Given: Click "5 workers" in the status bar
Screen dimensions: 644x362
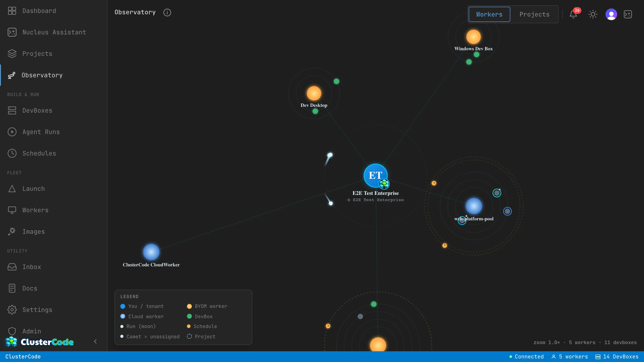Looking at the screenshot, I should click(570, 356).
